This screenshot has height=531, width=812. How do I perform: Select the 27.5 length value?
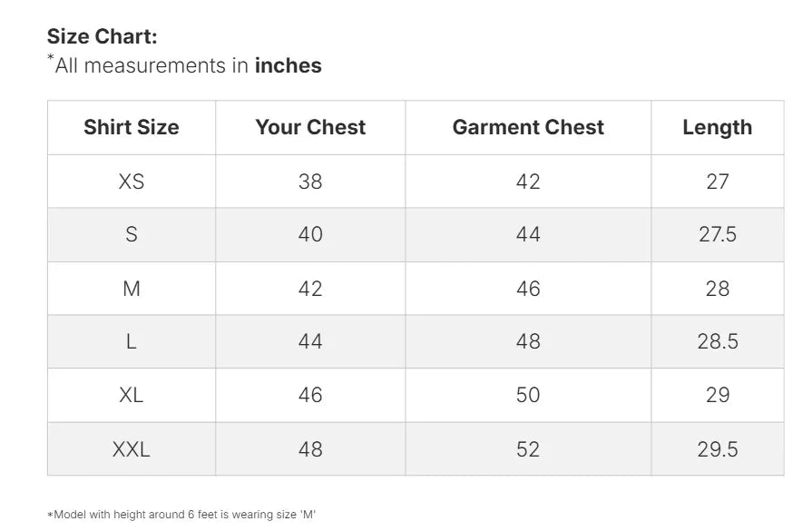pyautogui.click(x=717, y=235)
